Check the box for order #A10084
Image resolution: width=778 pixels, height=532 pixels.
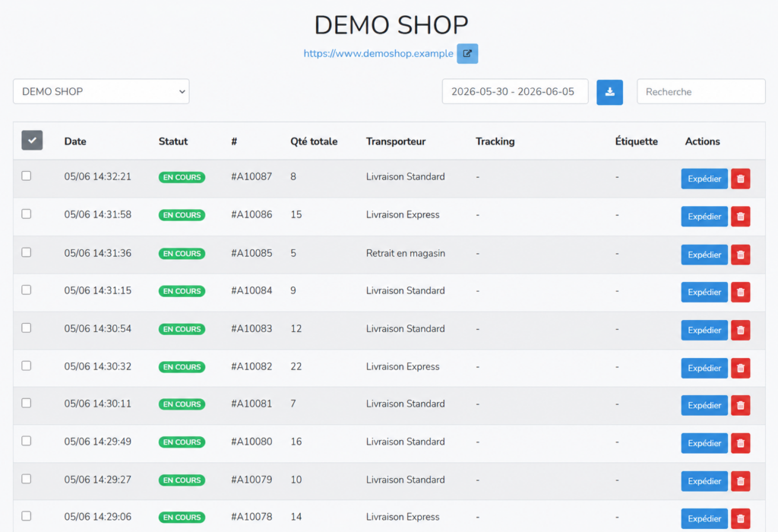point(27,290)
